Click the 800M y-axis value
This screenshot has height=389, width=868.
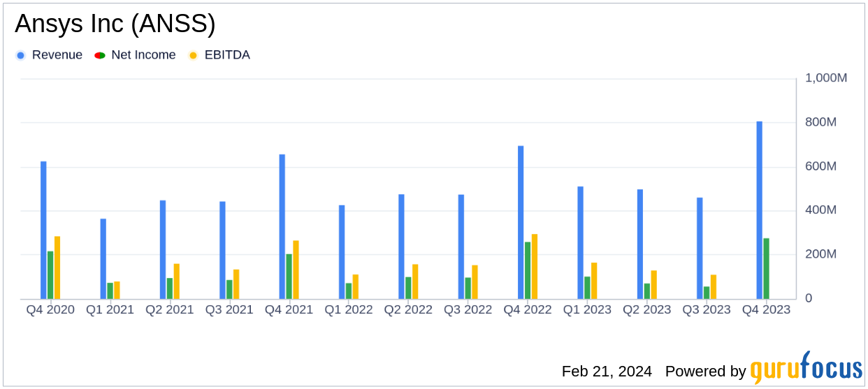pos(821,122)
